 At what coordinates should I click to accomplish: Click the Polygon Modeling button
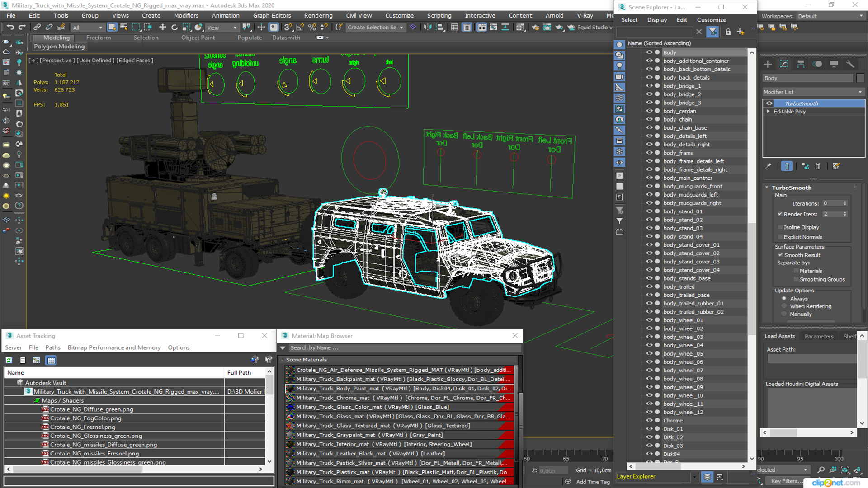pyautogui.click(x=59, y=47)
